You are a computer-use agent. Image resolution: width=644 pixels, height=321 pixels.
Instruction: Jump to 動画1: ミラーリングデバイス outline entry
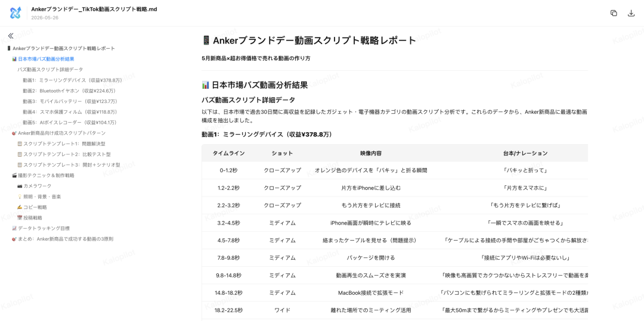72,80
